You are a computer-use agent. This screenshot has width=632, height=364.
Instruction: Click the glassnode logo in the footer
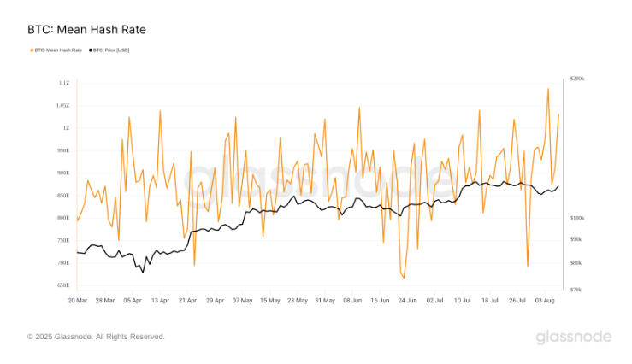(x=574, y=337)
